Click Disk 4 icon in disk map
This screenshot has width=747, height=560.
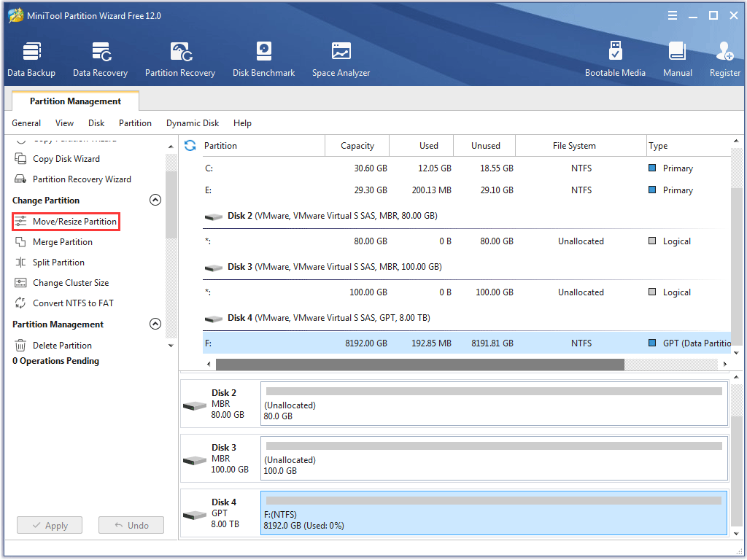[x=195, y=516]
